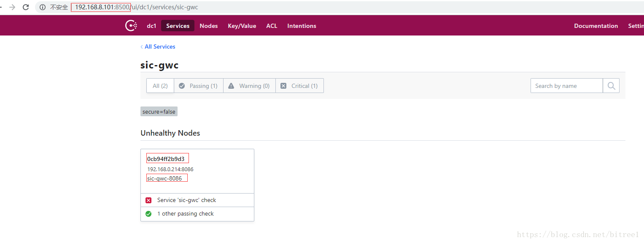Open the Intentions tab
644x243 pixels.
point(302,26)
